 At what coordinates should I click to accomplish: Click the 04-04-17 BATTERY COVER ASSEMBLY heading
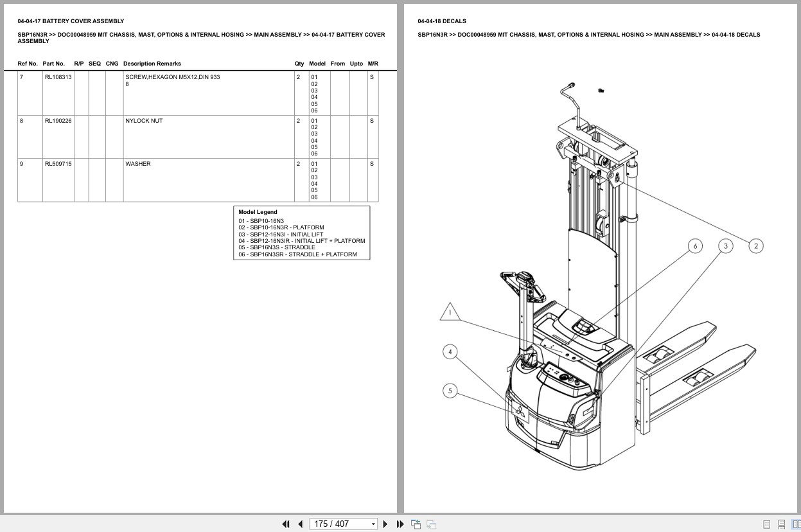[x=71, y=21]
